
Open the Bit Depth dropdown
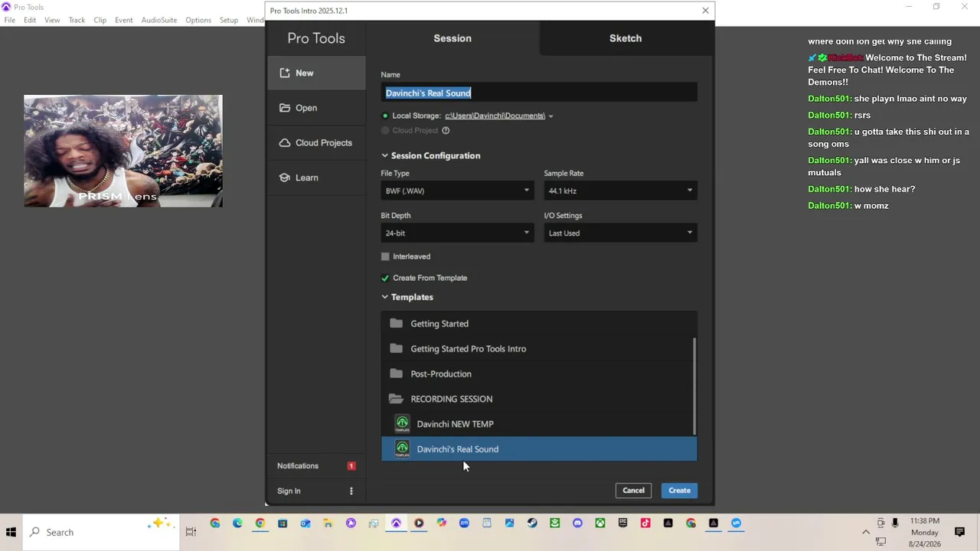pos(456,233)
